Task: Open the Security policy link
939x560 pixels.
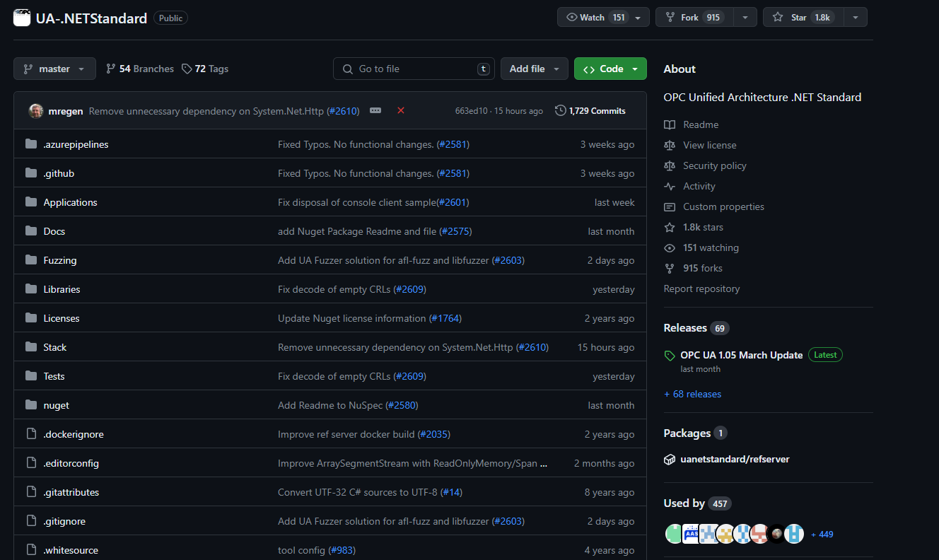Action: (x=715, y=165)
